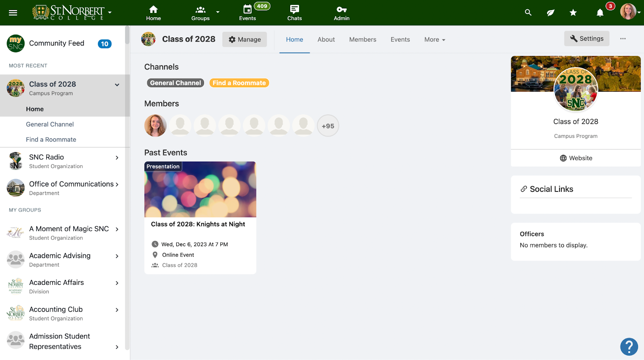Open Knights at Night event image
This screenshot has width=644, height=360.
pos(200,189)
